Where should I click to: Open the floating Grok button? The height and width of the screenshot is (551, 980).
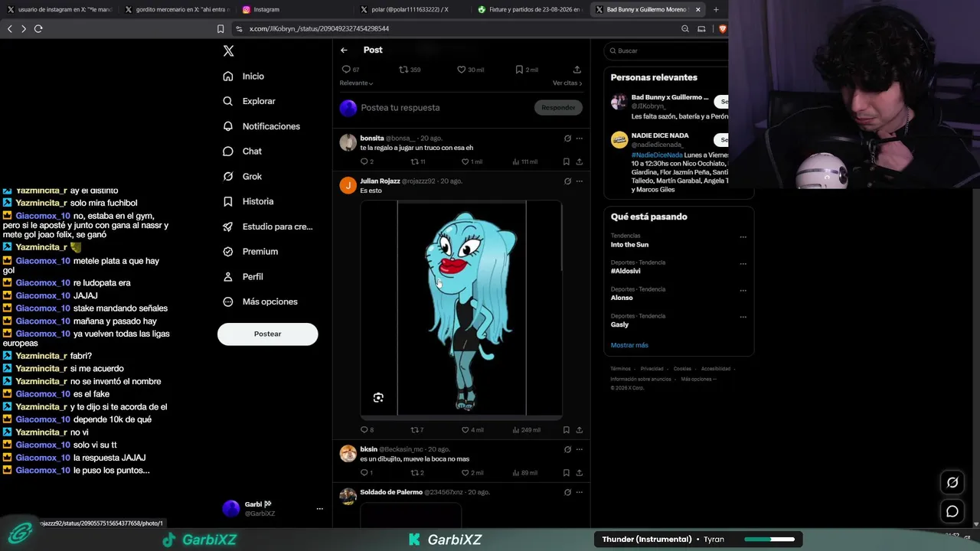952,482
